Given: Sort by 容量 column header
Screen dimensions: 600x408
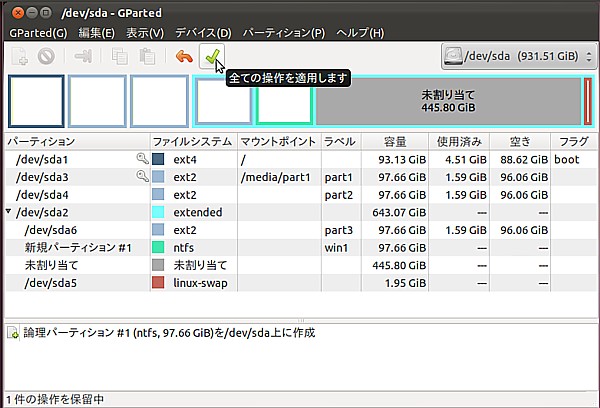Looking at the screenshot, I should pos(395,142).
